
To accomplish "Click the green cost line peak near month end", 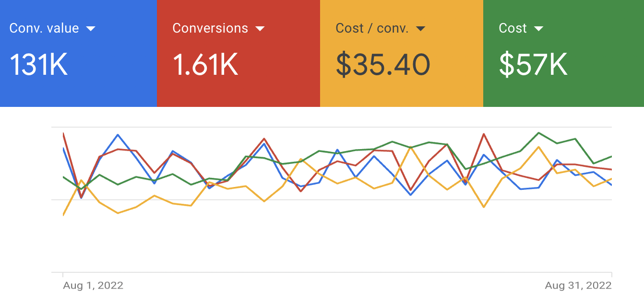I will click(539, 133).
